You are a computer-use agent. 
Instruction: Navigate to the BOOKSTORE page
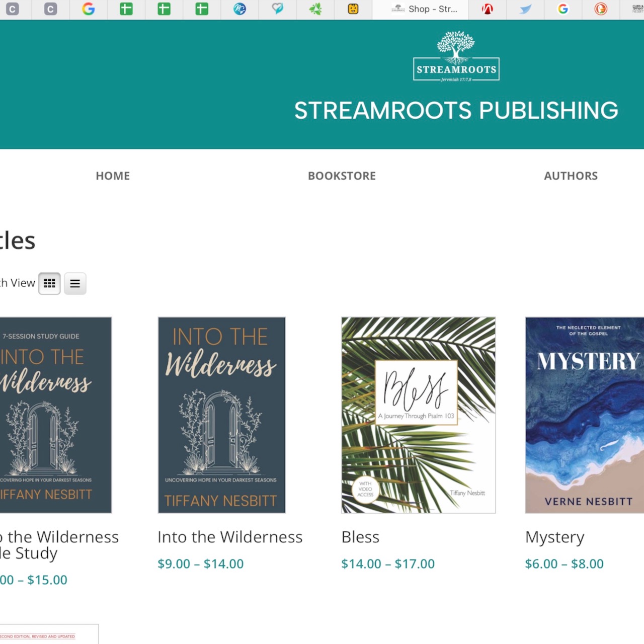tap(342, 176)
